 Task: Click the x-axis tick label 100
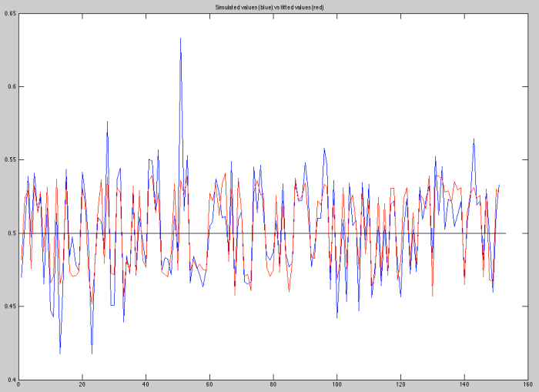click(336, 385)
